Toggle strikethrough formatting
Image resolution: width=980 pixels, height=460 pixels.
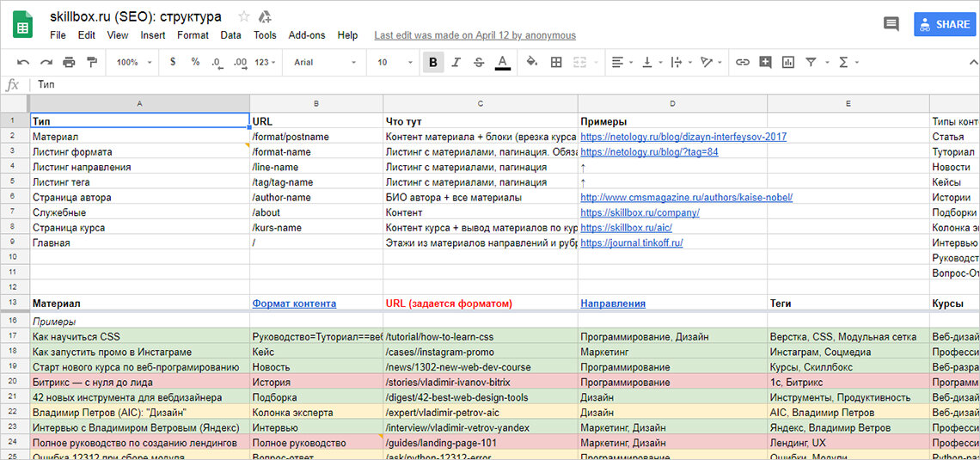479,63
